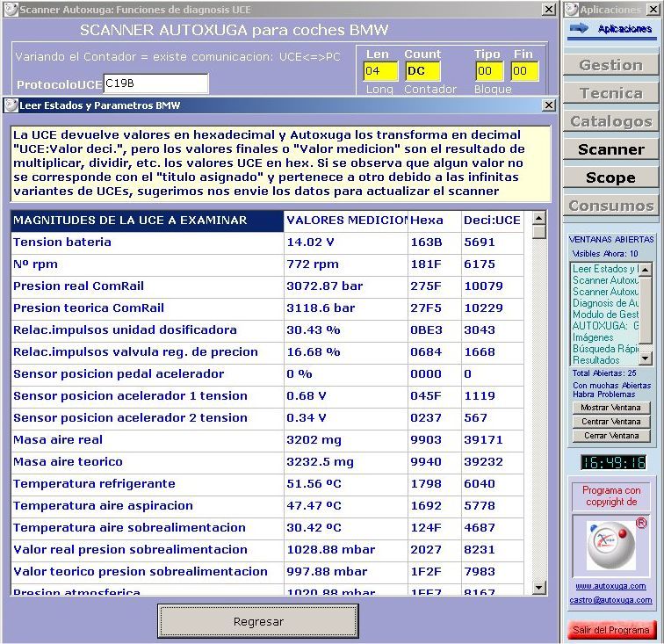Click the 'Deci:UCE' column header

coord(493,221)
